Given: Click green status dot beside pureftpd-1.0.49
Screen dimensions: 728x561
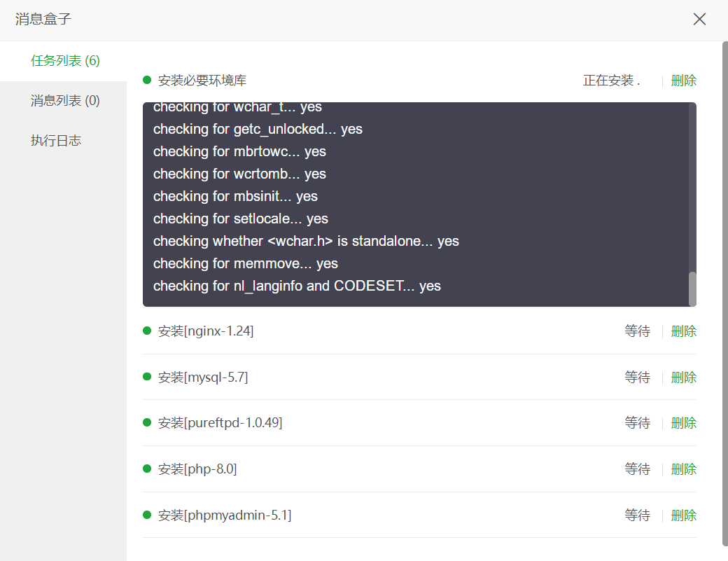Looking at the screenshot, I should [147, 422].
